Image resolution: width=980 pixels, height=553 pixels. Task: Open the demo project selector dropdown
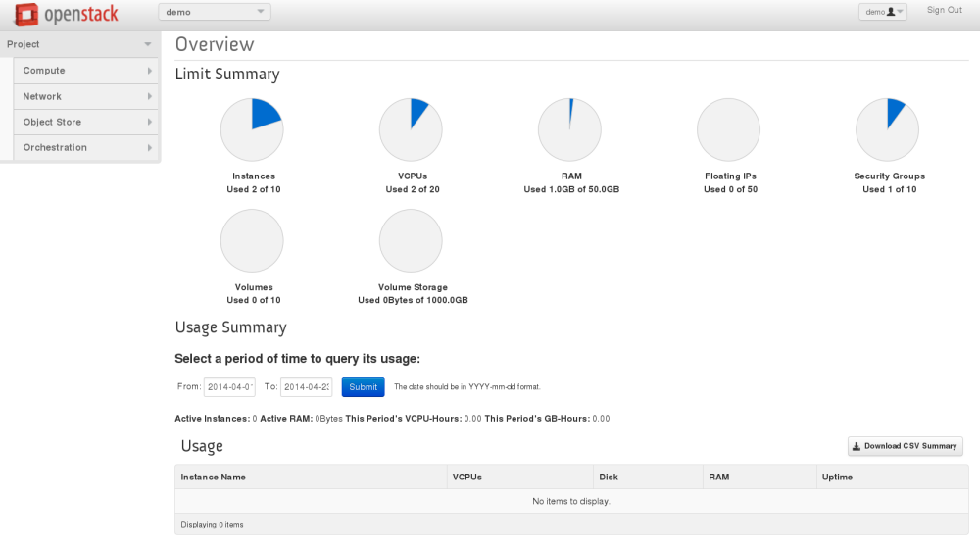coord(215,12)
